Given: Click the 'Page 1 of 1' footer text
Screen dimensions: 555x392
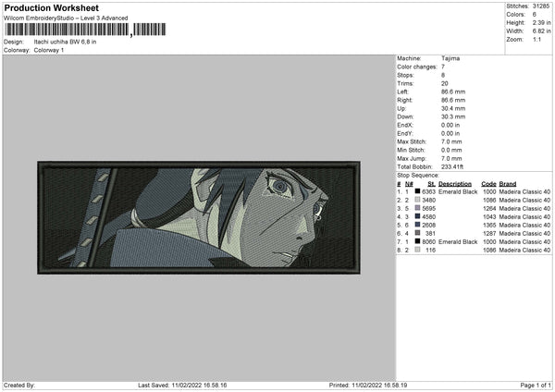Looking at the screenshot, I should click(x=536, y=385).
